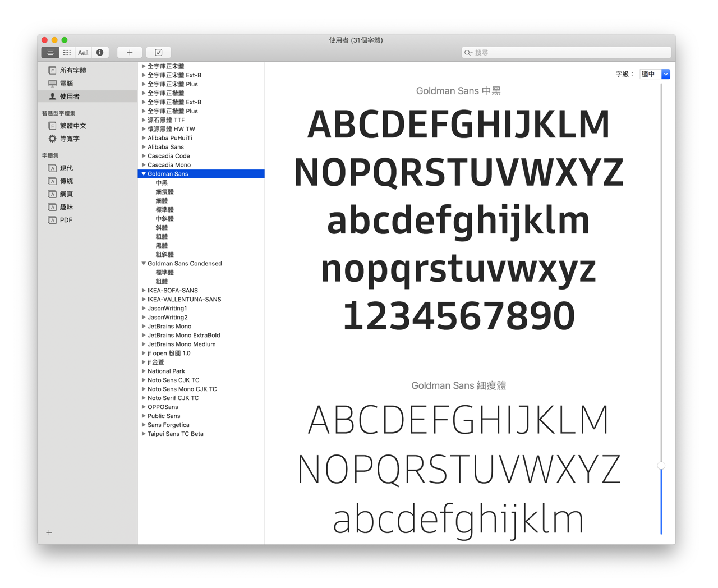
Task: Show font information panel
Action: pyautogui.click(x=100, y=52)
